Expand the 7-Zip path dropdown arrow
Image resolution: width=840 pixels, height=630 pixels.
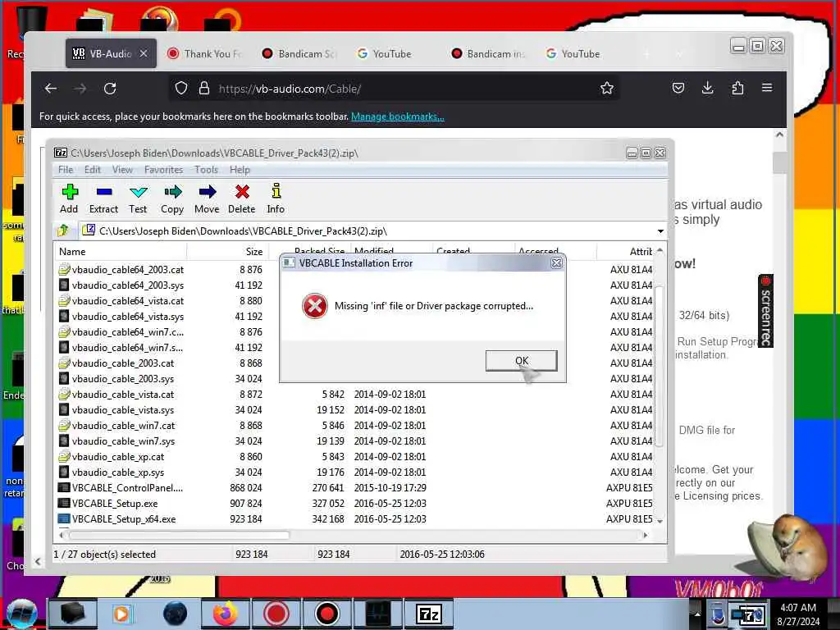660,231
